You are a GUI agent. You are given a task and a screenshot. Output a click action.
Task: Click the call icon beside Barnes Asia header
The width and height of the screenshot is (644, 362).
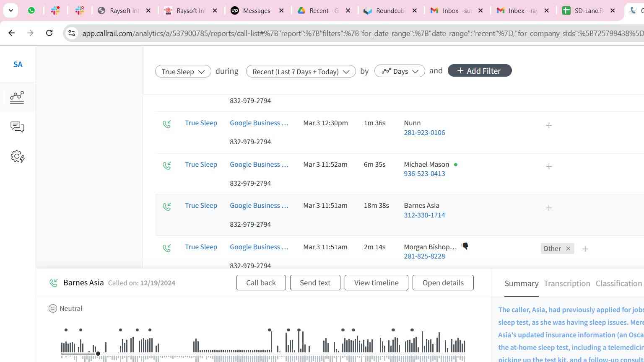[53, 283]
